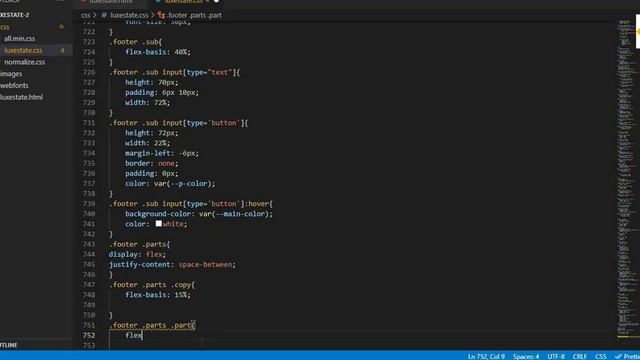Click 'color: var(--p-color);' on line 737
This screenshot has height=360, width=640.
click(x=170, y=184)
